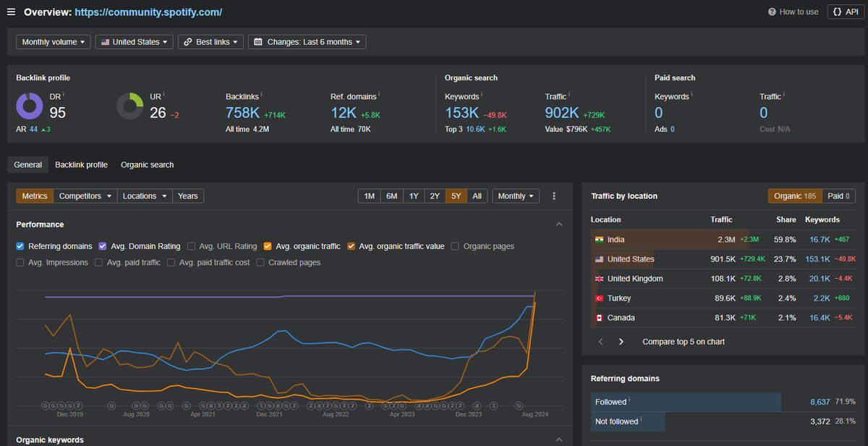868x446 pixels.
Task: Open the hamburger menu beside Overview
Action: [x=11, y=12]
